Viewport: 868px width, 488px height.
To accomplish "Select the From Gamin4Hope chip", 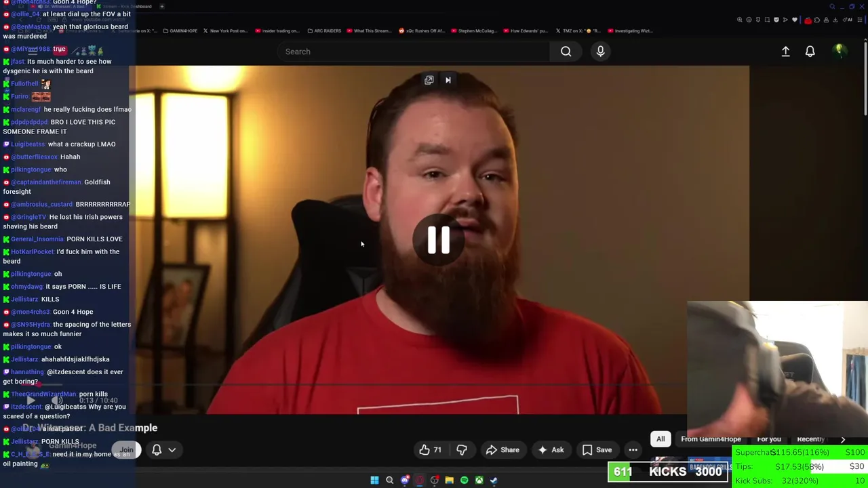I will pyautogui.click(x=711, y=439).
